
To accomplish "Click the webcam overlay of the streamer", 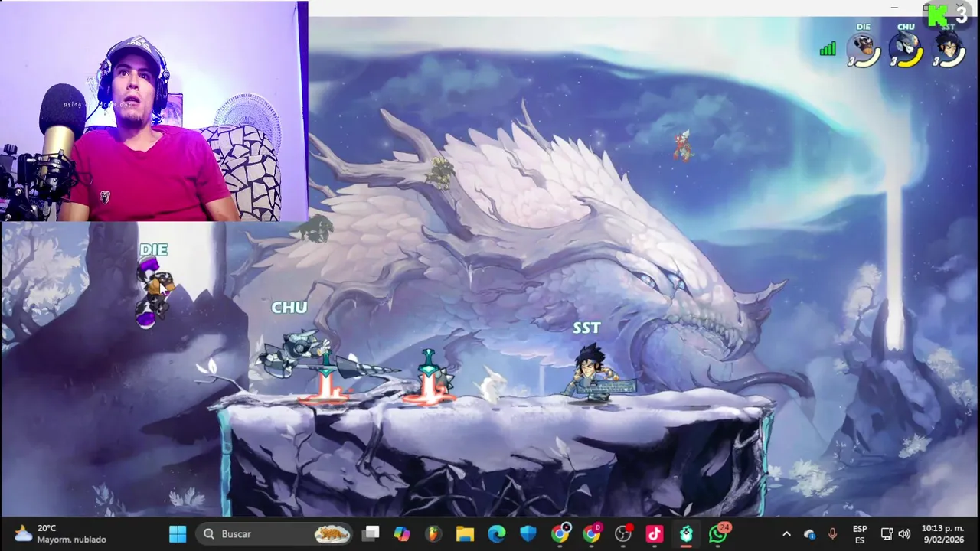I will [154, 111].
